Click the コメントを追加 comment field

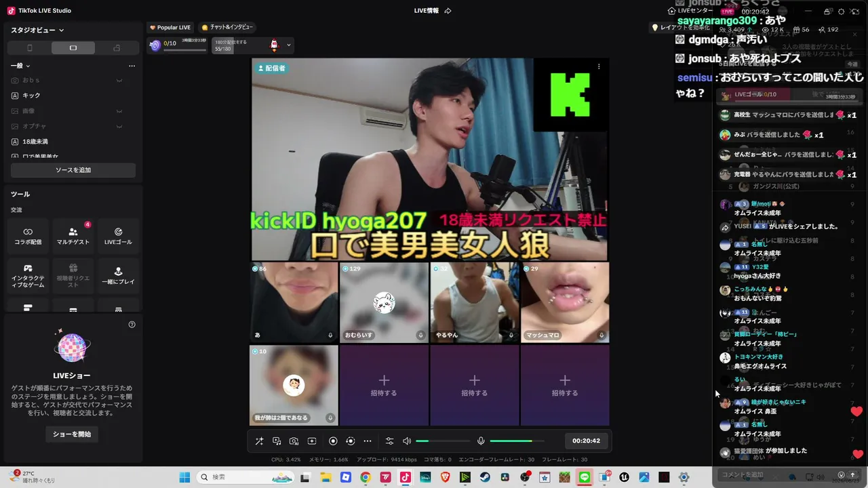(x=775, y=474)
